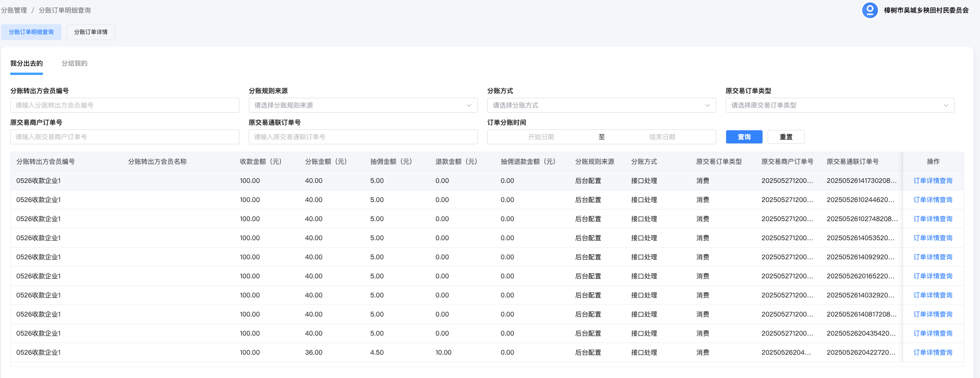This screenshot has height=378, width=980.
Task: Open the 分账订单明细查询 page tab
Action: [31, 32]
